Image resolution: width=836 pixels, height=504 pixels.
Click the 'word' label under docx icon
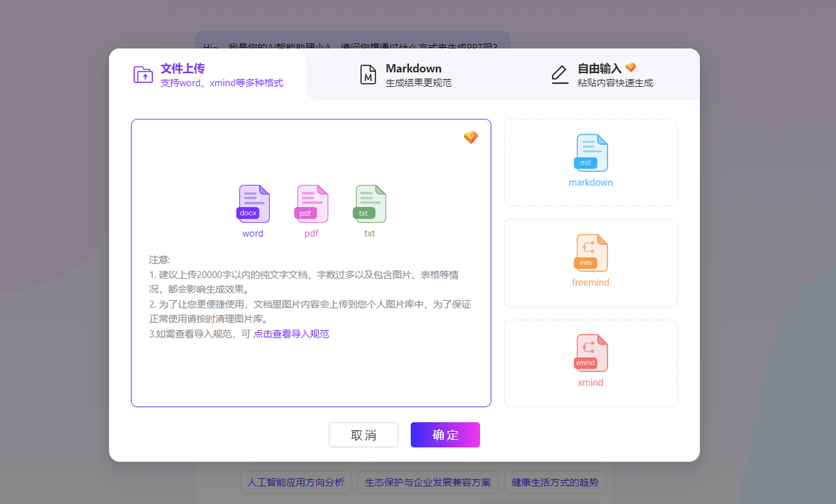253,234
